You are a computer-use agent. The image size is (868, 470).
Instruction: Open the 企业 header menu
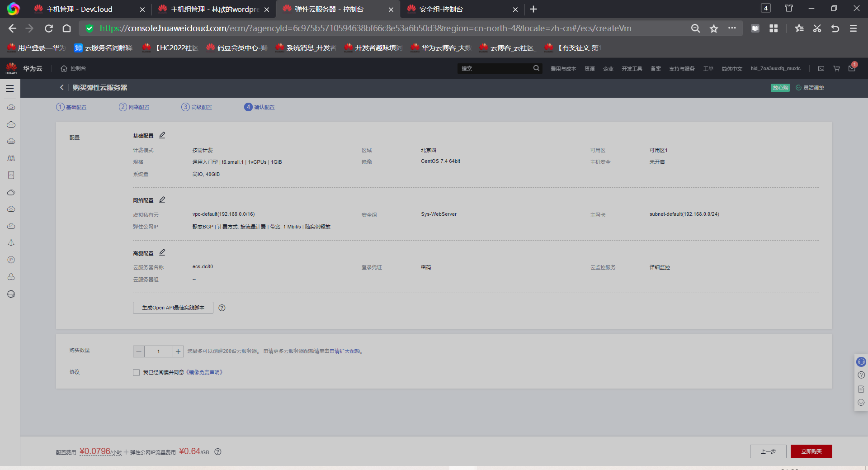coord(608,69)
